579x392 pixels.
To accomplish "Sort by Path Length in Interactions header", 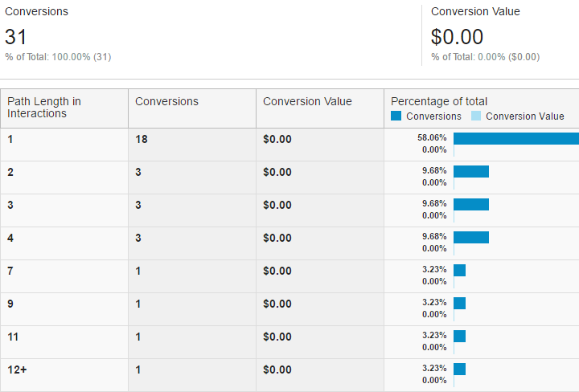I will [44, 108].
